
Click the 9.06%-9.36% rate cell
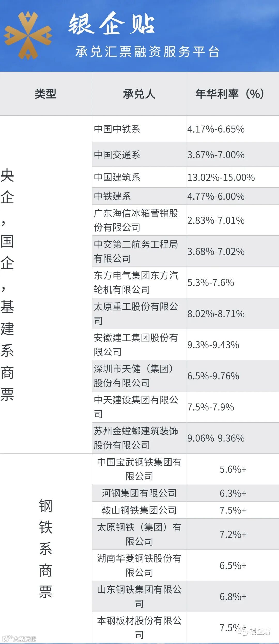click(x=233, y=438)
